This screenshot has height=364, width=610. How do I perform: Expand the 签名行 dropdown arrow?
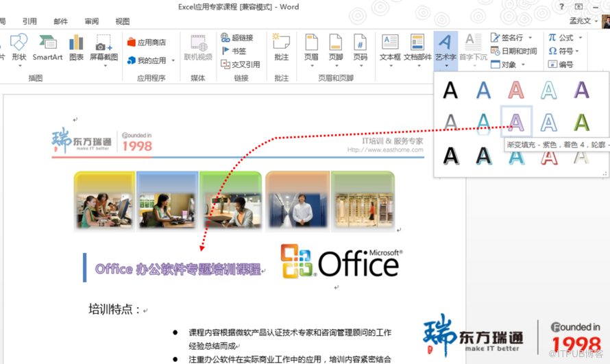[x=530, y=38]
